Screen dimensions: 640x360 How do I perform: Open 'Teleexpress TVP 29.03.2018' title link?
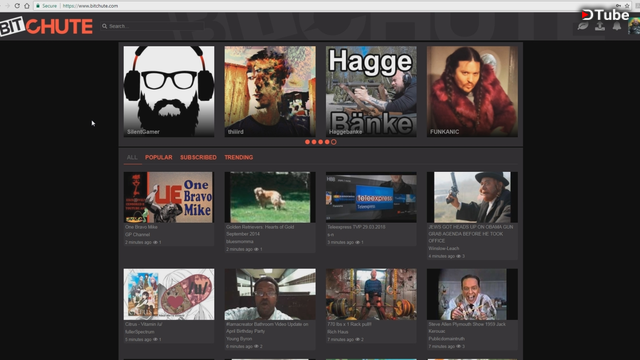click(356, 227)
